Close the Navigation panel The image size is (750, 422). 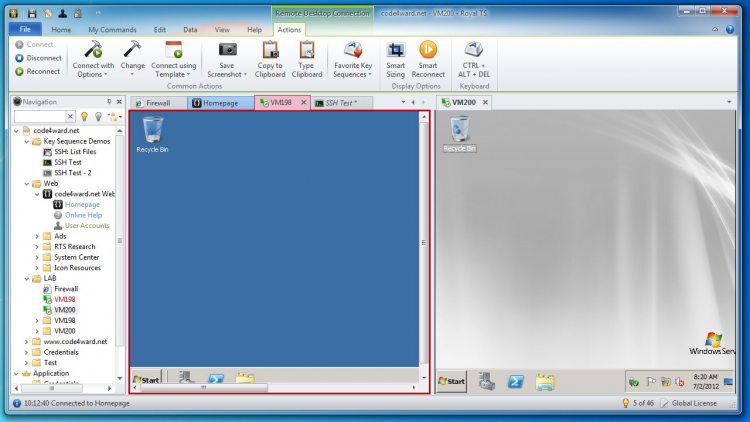[119, 101]
